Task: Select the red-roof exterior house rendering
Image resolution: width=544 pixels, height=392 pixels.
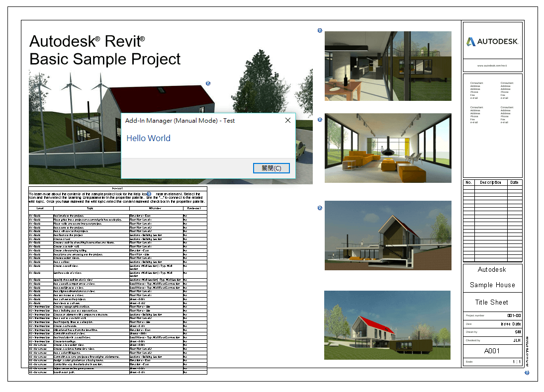Action: pyautogui.click(x=387, y=325)
